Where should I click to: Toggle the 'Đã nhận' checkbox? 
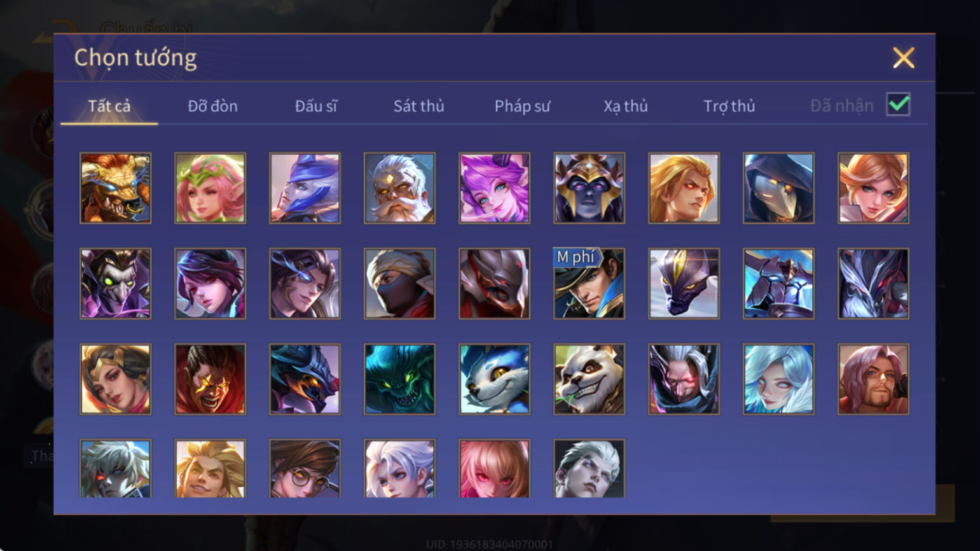click(x=898, y=105)
